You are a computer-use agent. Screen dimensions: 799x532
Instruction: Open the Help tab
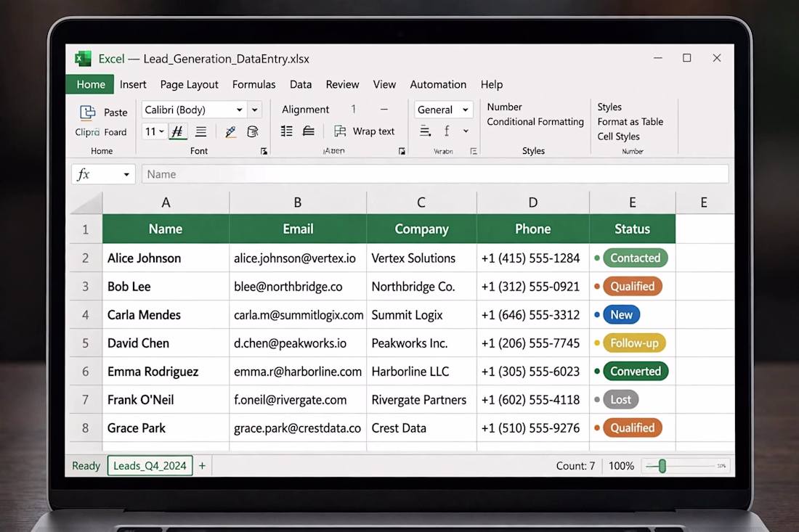point(491,84)
